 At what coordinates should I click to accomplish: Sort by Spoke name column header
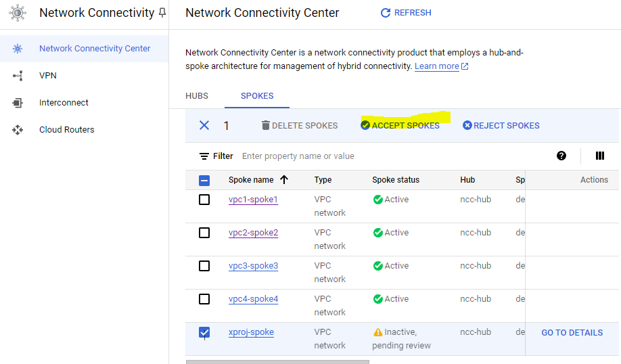251,180
